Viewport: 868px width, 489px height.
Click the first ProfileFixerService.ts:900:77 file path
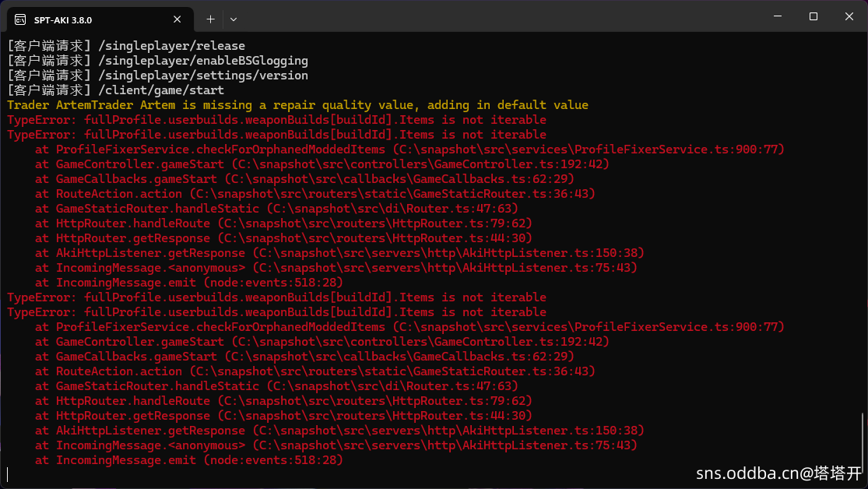(x=588, y=150)
